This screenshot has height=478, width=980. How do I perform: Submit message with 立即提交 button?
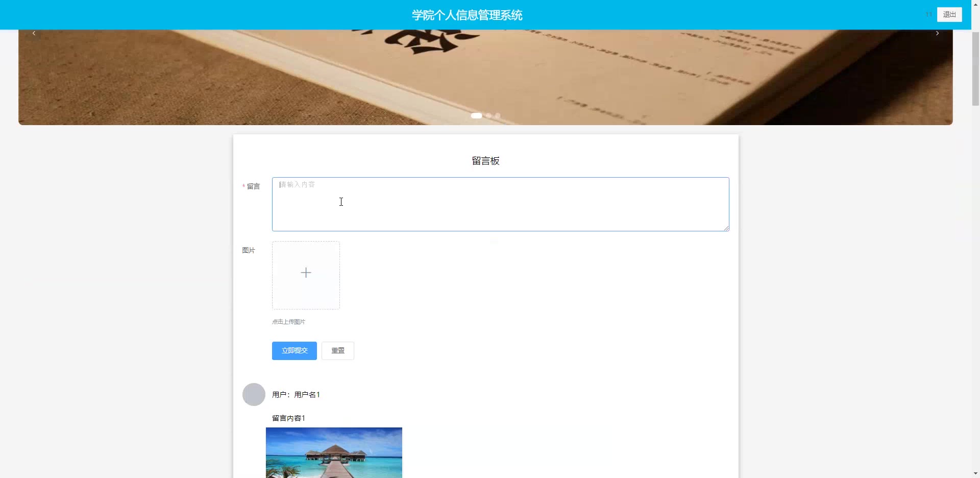(x=295, y=351)
